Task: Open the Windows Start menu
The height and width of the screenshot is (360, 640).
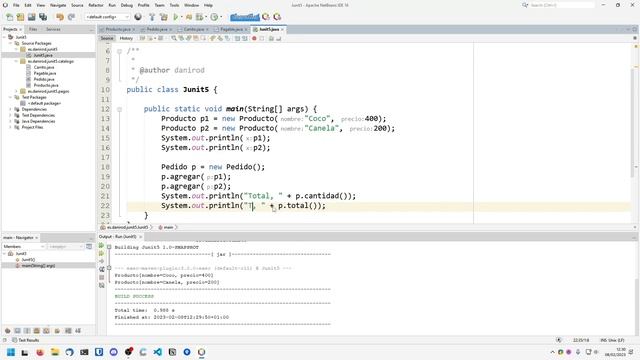Action: click(x=11, y=352)
